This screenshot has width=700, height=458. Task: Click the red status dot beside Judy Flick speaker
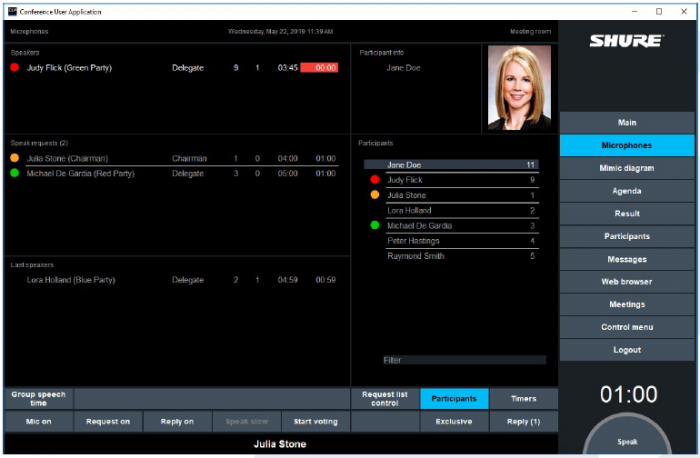pos(14,68)
